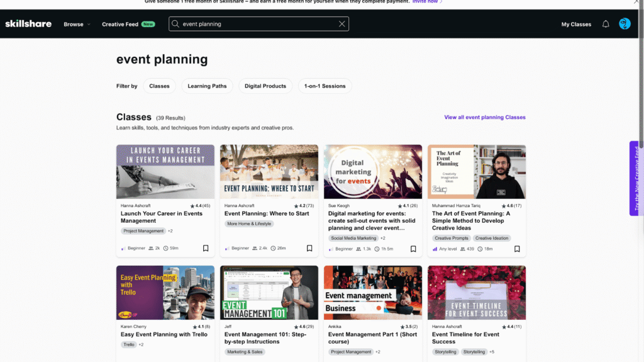Select the Creative Prompts tag

coord(452,238)
